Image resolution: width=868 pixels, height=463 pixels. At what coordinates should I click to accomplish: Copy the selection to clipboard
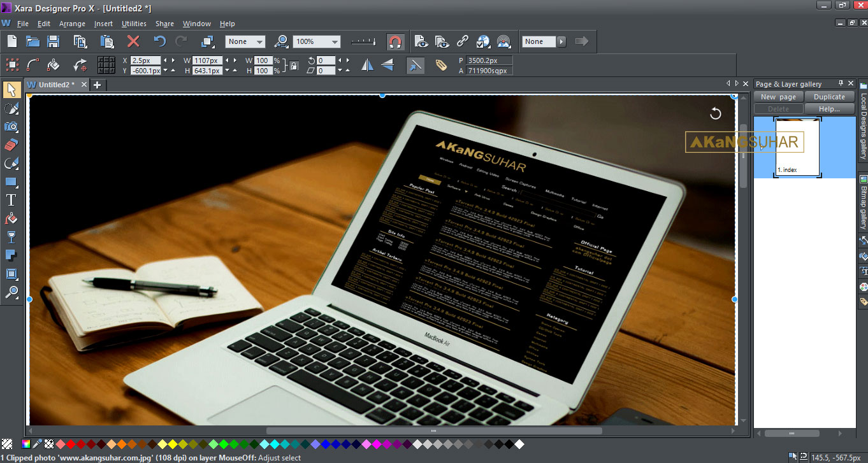point(80,41)
